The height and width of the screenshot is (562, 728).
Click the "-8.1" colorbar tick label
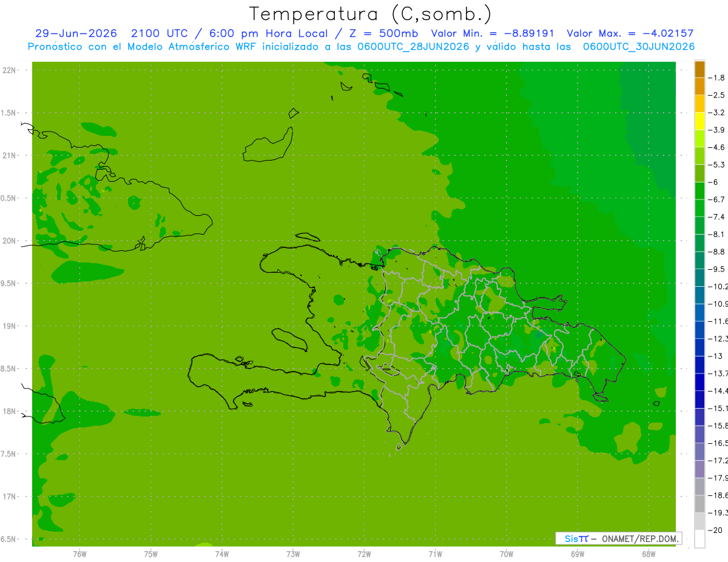716,235
